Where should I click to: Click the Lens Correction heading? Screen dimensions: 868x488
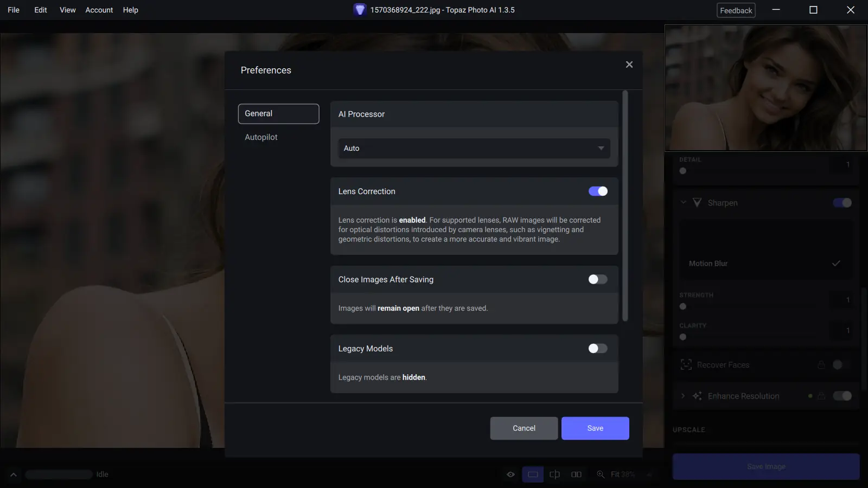click(367, 191)
